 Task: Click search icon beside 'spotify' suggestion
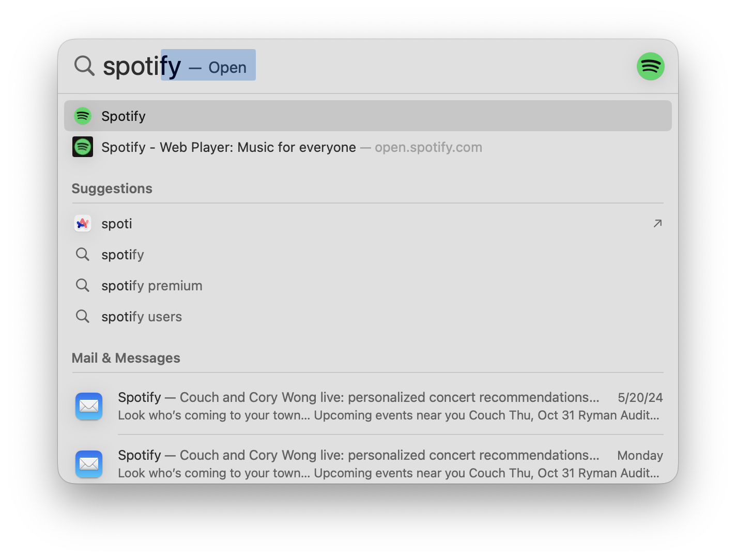(83, 254)
